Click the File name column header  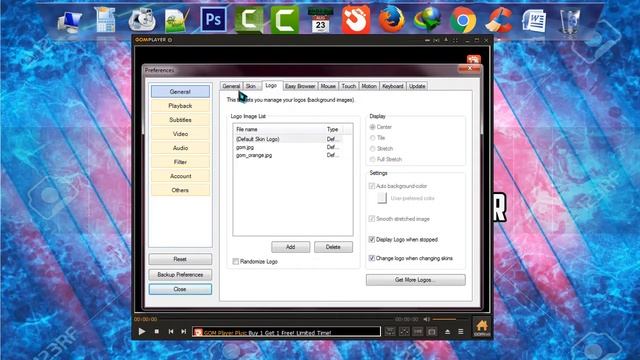279,129
